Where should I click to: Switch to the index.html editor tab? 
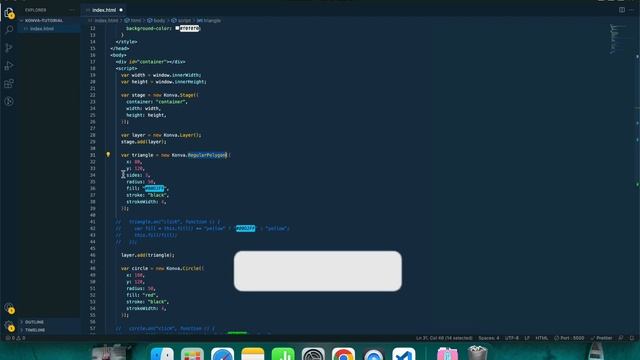(x=104, y=10)
